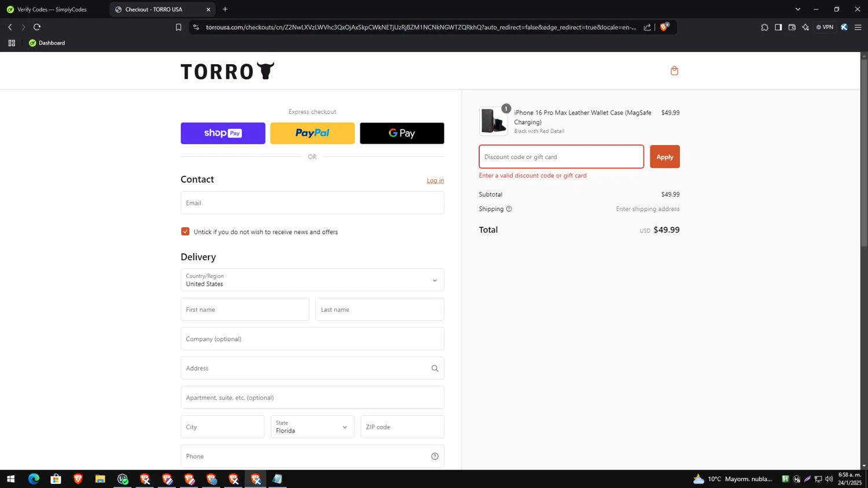Close the Checkout - TORRO USA tab
Viewport: 868px width, 488px height.
point(208,9)
